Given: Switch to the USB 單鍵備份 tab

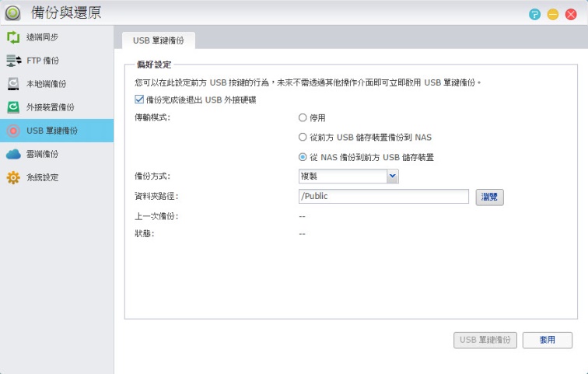Looking at the screenshot, I should [159, 40].
